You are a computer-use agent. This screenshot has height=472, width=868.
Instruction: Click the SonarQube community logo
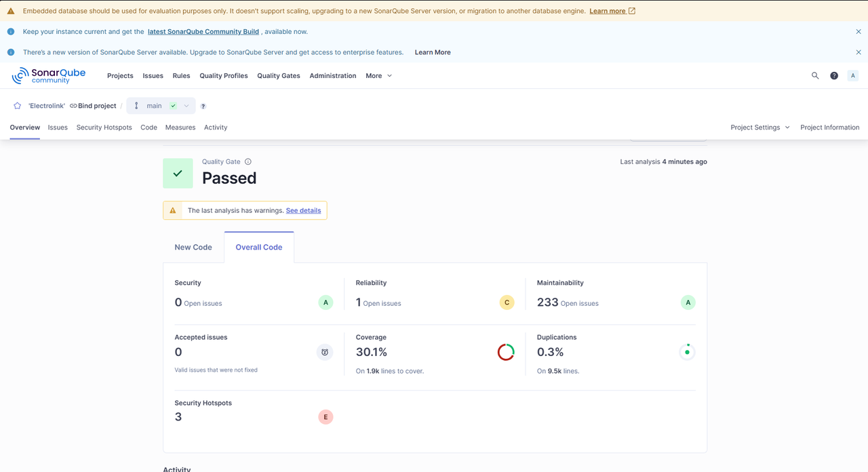pos(49,75)
